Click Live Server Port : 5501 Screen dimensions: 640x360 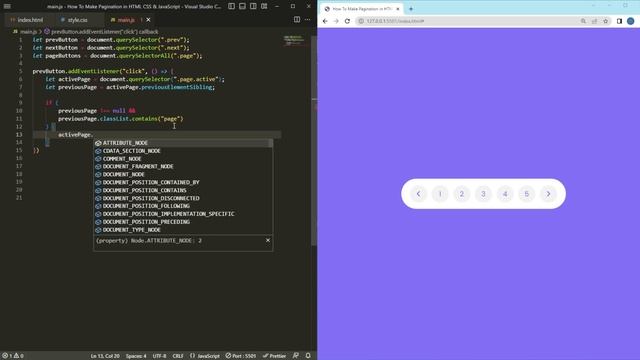pos(241,356)
